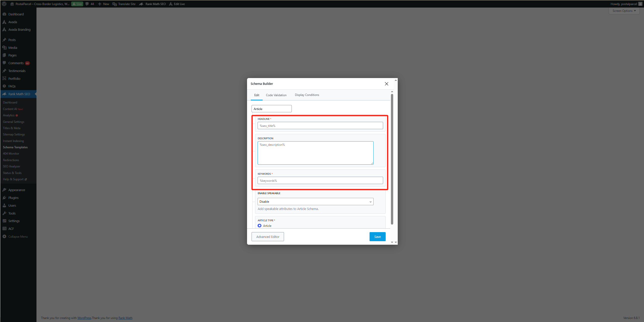Click the Save button
Viewport: 644px width, 322px height.
pyautogui.click(x=377, y=236)
